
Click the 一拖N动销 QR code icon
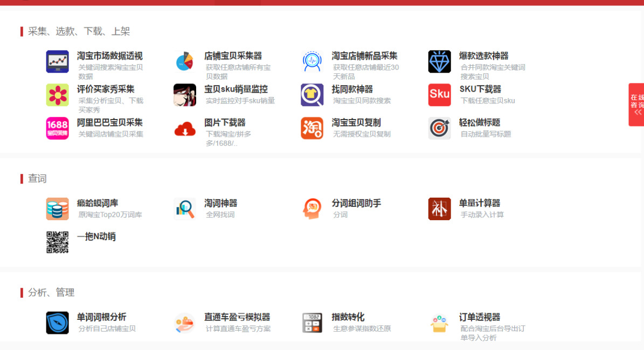click(x=57, y=242)
